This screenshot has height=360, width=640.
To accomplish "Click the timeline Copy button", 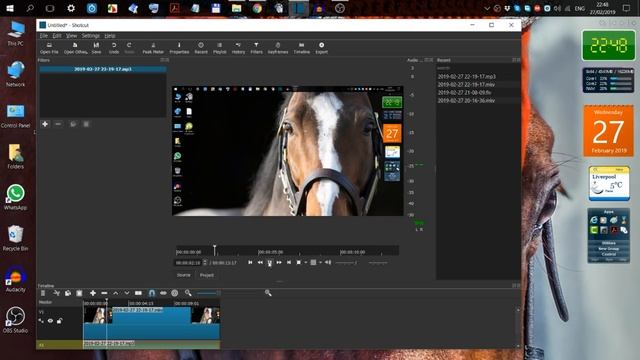I will coord(68,293).
